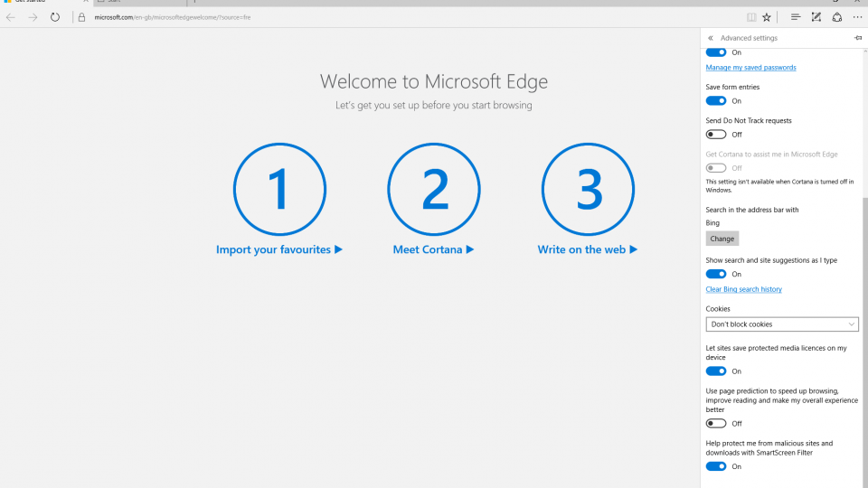Viewport: 868px width, 488px height.
Task: Click Clear Bing search history link
Action: tap(743, 289)
